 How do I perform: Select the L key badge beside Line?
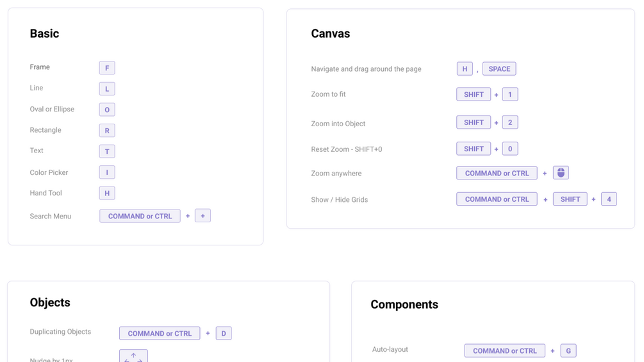[x=107, y=88]
